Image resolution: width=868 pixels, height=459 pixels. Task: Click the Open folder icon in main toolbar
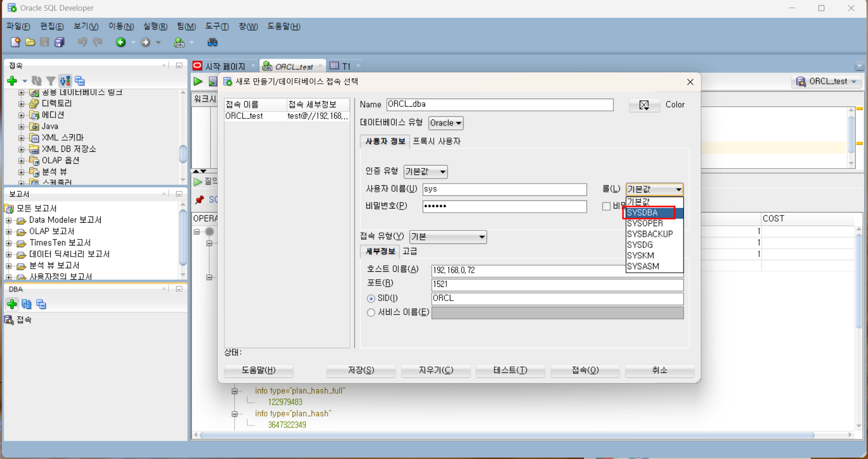(30, 43)
